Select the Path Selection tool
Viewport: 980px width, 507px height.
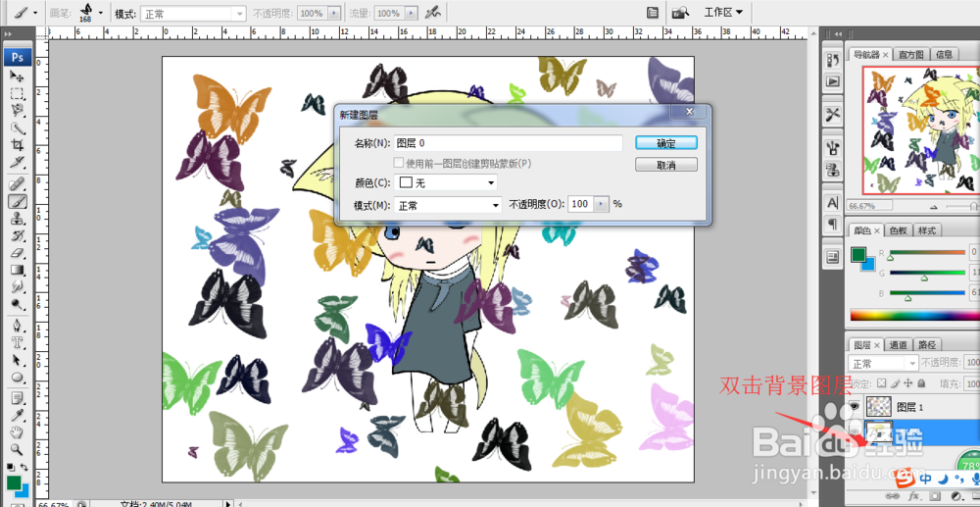pyautogui.click(x=18, y=360)
